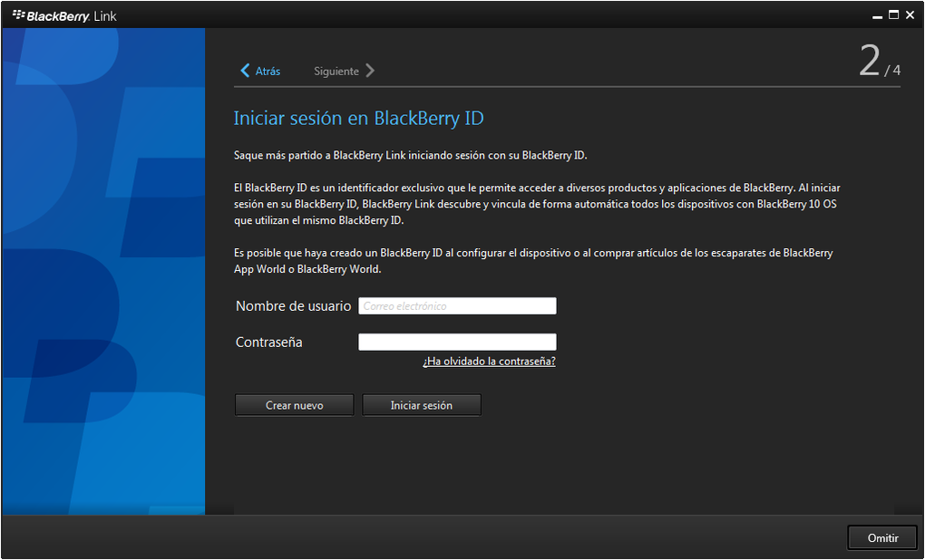Click the sentence starting 'Saque más partido'
The width and height of the screenshot is (925, 560).
coord(411,156)
